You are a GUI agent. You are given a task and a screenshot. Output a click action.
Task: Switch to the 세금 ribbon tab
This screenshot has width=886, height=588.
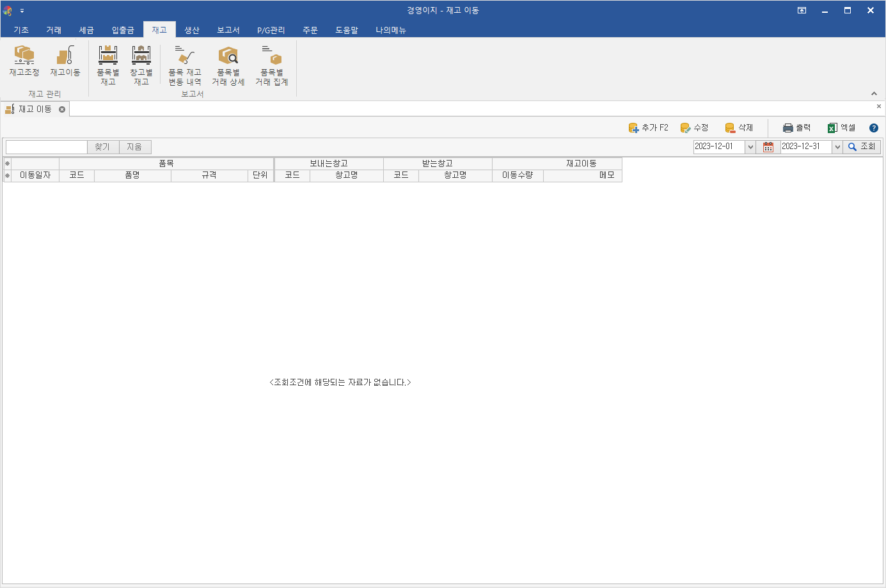tap(86, 30)
